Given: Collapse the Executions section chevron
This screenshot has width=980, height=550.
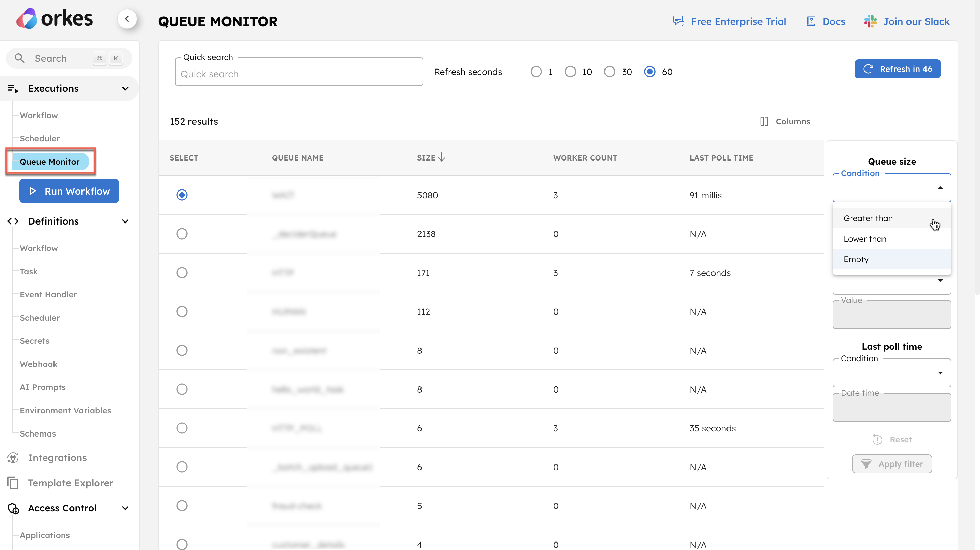Looking at the screenshot, I should 125,88.
